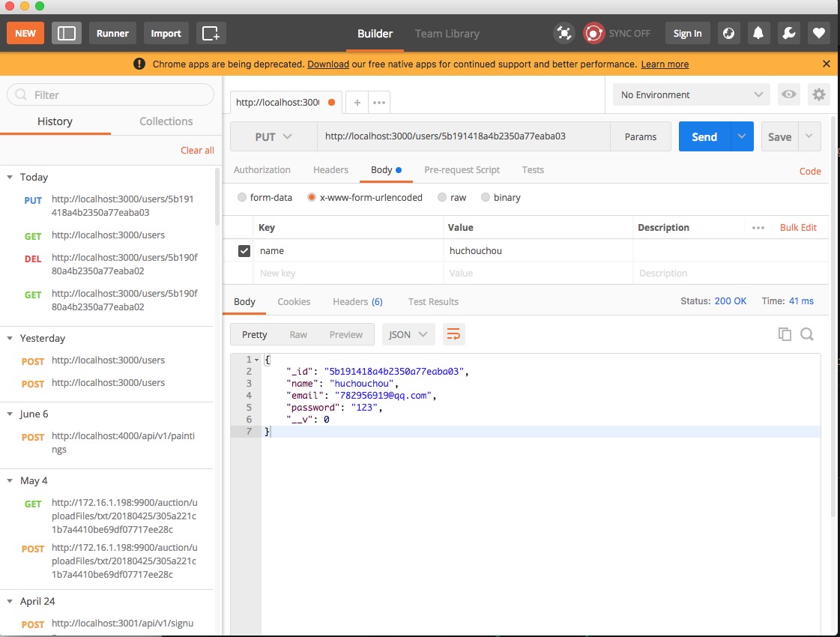Viewport: 840px width, 637px height.
Task: Click the Params button
Action: [x=640, y=136]
